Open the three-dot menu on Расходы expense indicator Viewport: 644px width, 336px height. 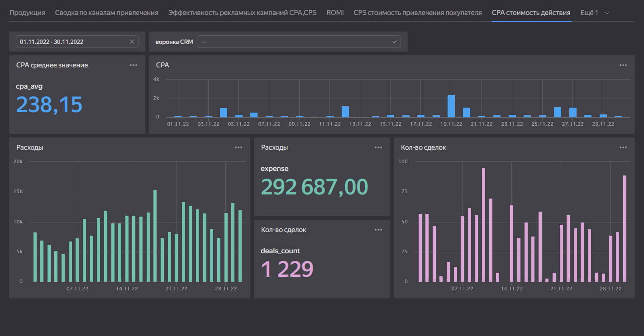[378, 147]
